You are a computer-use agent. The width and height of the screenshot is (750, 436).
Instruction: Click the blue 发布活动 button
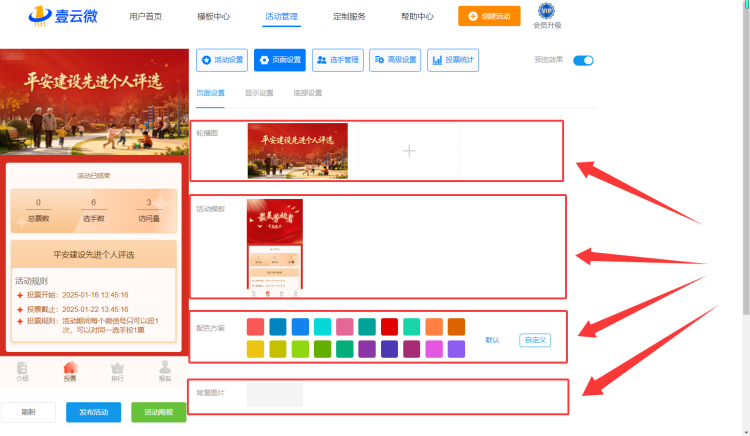tap(93, 412)
